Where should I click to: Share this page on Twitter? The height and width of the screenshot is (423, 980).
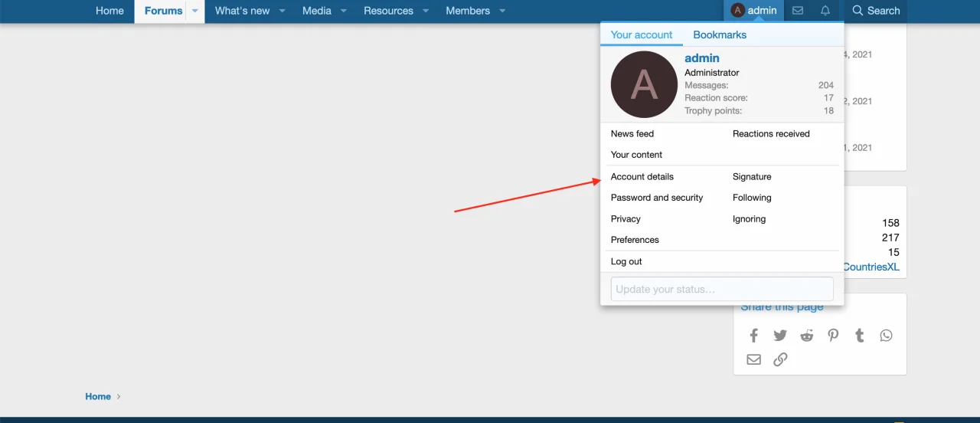point(780,336)
